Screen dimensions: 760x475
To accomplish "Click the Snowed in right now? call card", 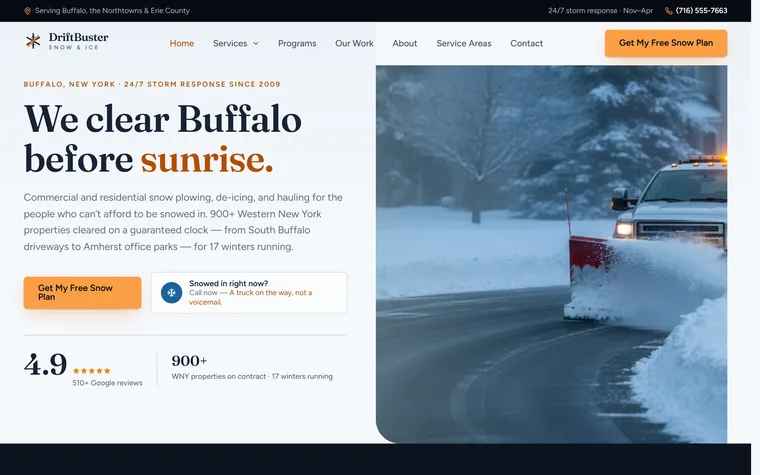I will (249, 293).
